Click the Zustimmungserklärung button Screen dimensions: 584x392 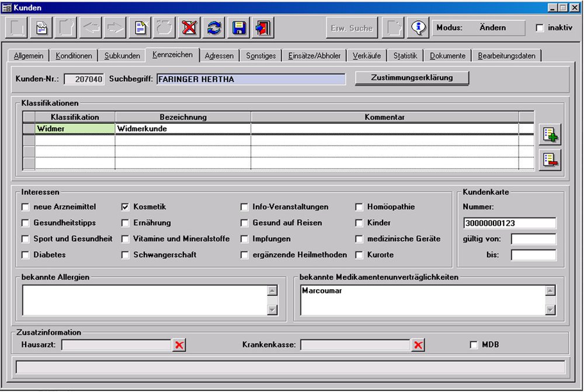tap(412, 78)
